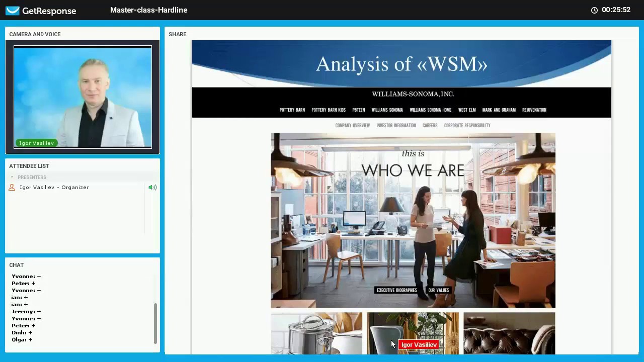Click the presenter webcam video
Screen dimensions: 644x362
pyautogui.click(x=83, y=97)
